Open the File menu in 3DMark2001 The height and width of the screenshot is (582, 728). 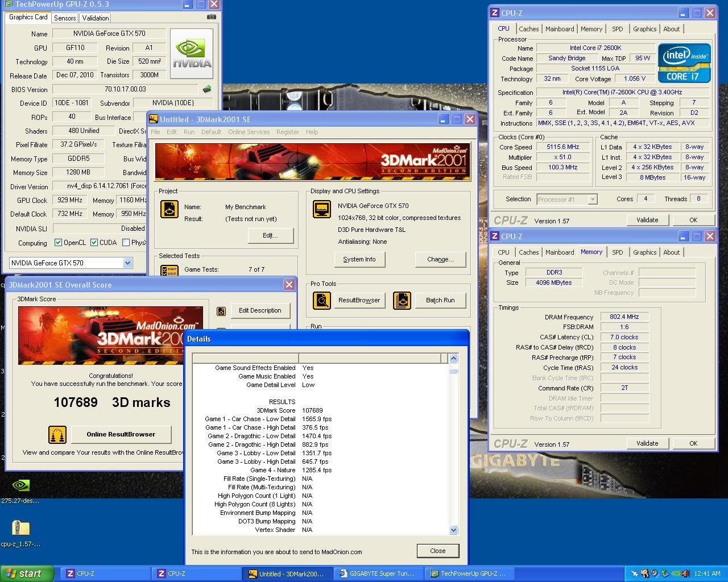(x=155, y=132)
